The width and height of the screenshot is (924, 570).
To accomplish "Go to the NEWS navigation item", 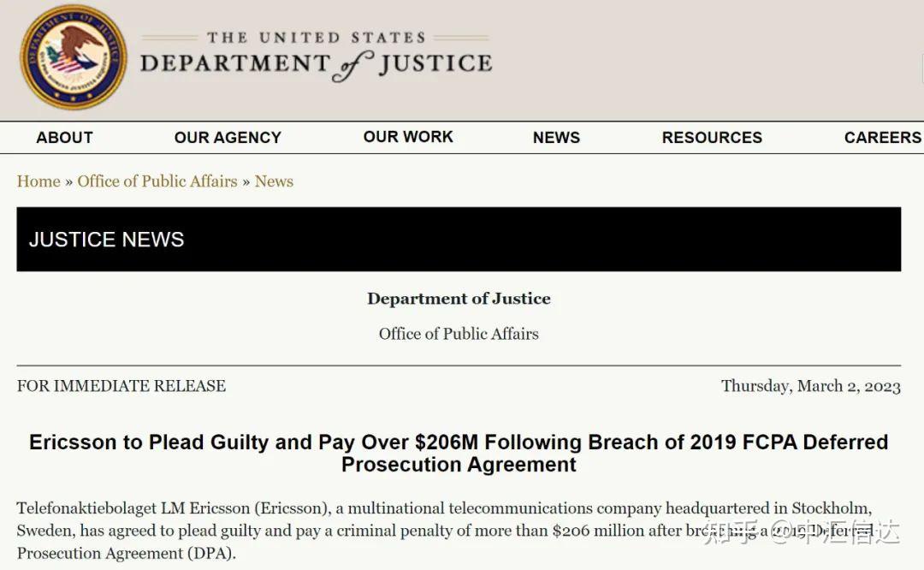I will click(x=556, y=138).
